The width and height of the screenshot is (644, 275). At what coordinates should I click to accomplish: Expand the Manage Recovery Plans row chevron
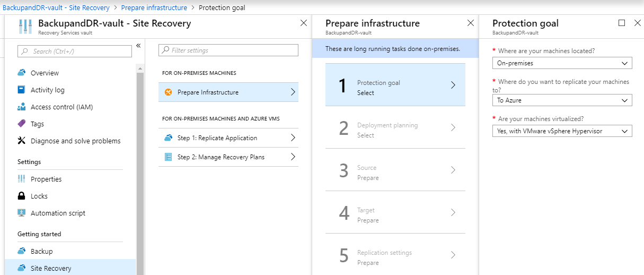tap(293, 157)
